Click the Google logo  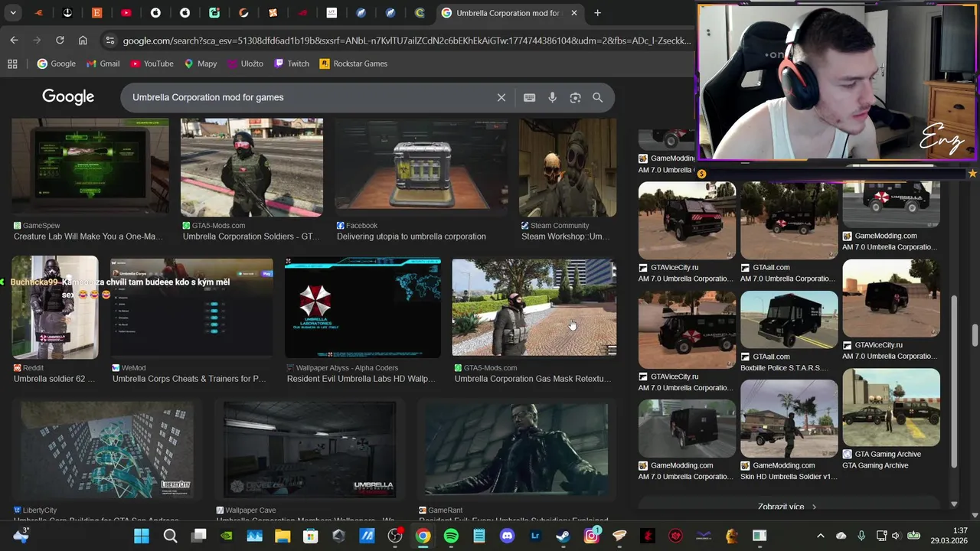coord(68,97)
